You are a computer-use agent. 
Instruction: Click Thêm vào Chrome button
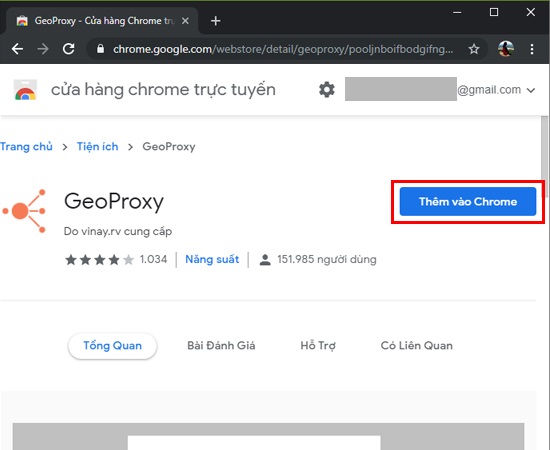[468, 201]
